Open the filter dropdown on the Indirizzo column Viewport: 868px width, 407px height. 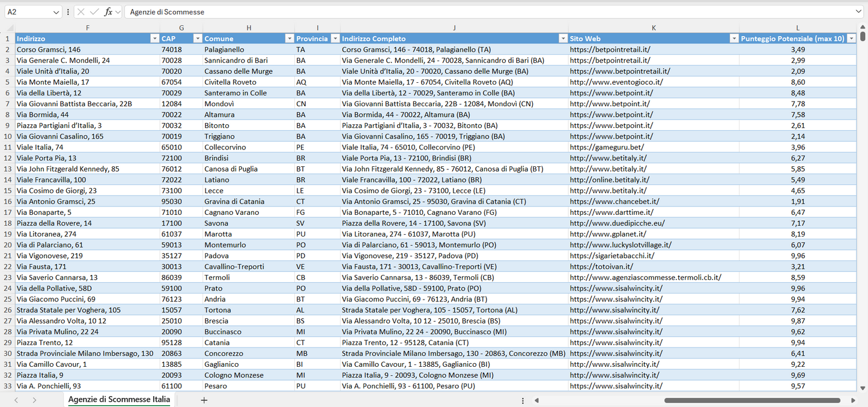pyautogui.click(x=155, y=38)
